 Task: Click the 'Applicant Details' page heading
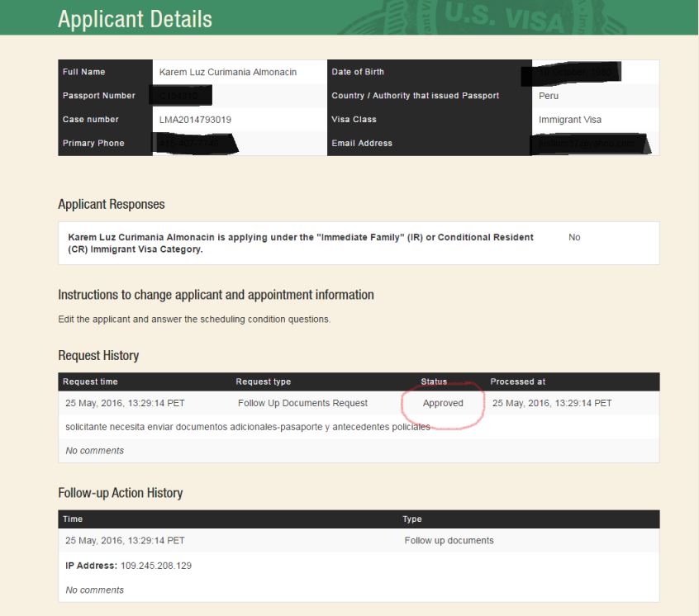click(135, 20)
